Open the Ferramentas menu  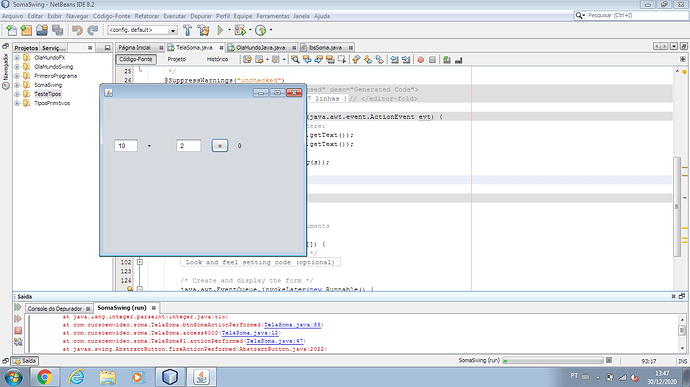pyautogui.click(x=273, y=16)
